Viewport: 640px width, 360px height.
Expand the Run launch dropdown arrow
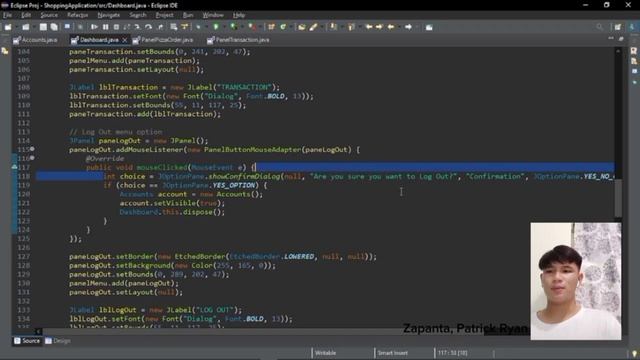coord(224,27)
